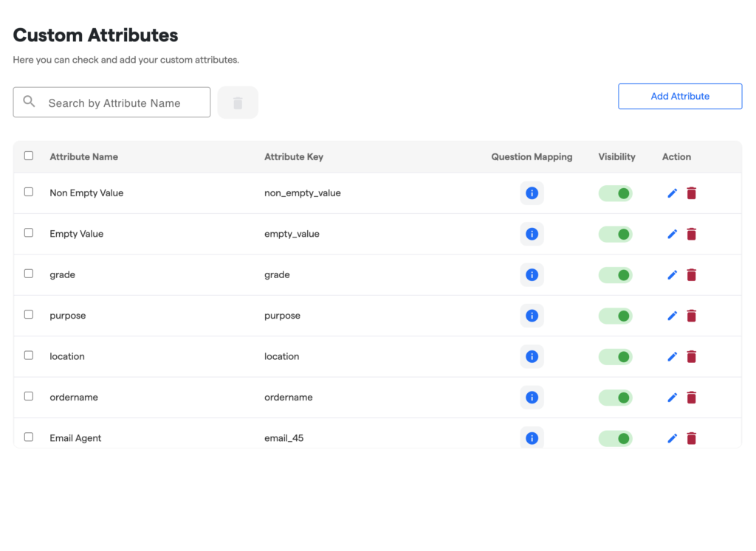Click the bulk delete trash button beside search
The image size is (756, 551).
pyautogui.click(x=238, y=103)
